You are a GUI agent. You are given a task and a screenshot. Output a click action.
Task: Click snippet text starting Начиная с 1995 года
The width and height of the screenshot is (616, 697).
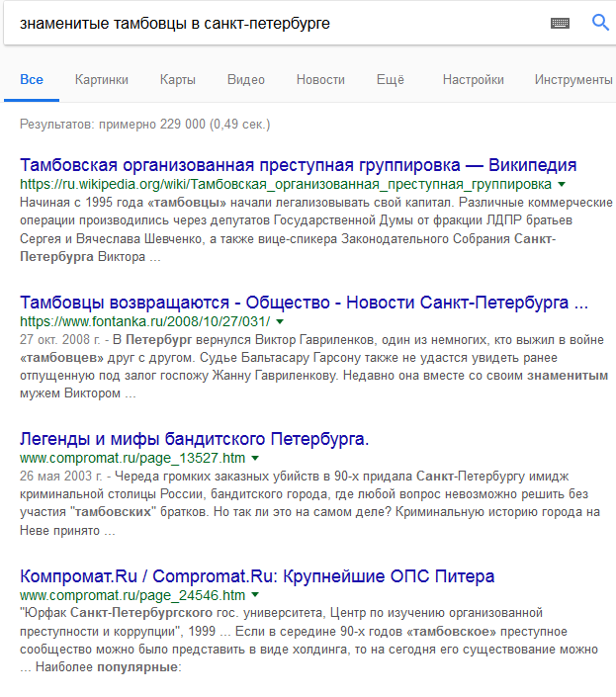coord(315,229)
